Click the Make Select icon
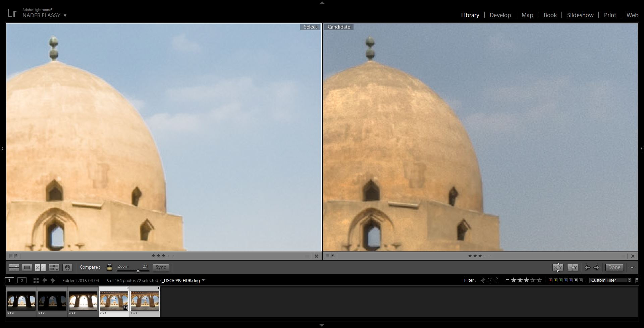This screenshot has height=328, width=644. (x=572, y=267)
